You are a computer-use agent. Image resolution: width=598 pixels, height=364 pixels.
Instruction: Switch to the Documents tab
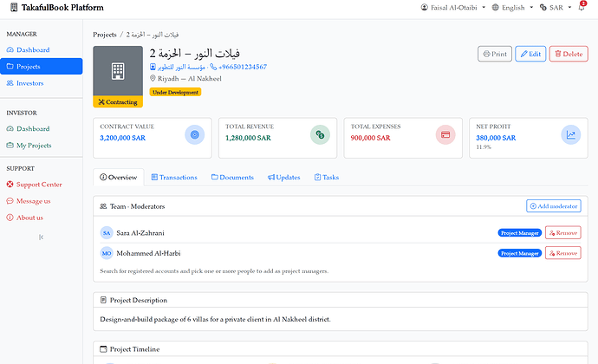click(x=232, y=178)
